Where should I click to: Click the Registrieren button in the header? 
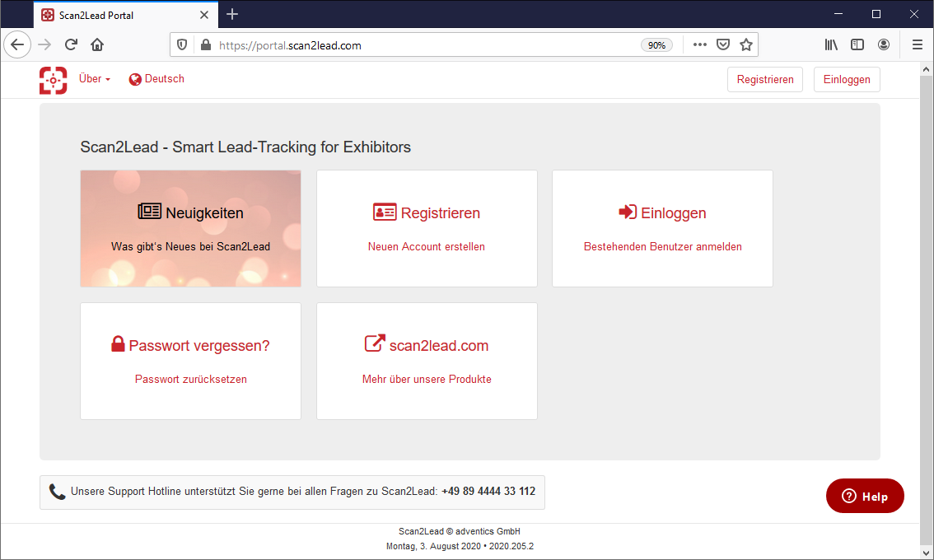(765, 79)
